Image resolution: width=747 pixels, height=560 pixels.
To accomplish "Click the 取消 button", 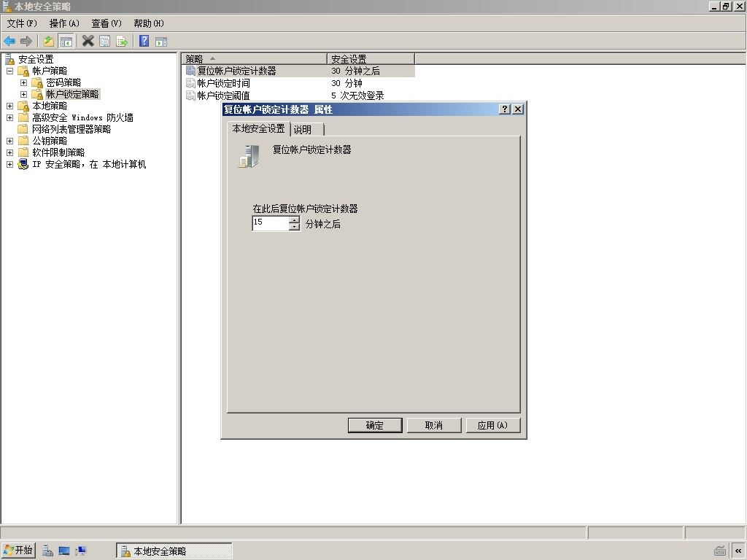I will point(434,425).
